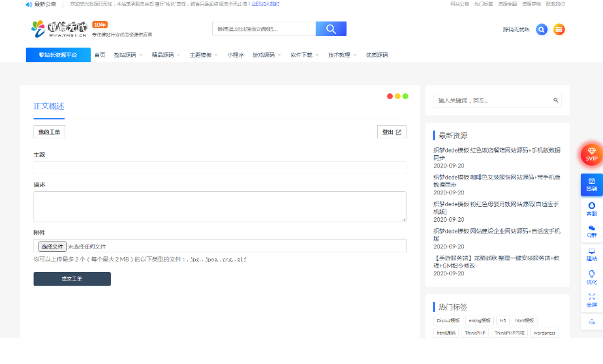Open article 粉红色母婴月嫂网站源码
Viewport: 603px width, 364px height.
[x=496, y=207]
